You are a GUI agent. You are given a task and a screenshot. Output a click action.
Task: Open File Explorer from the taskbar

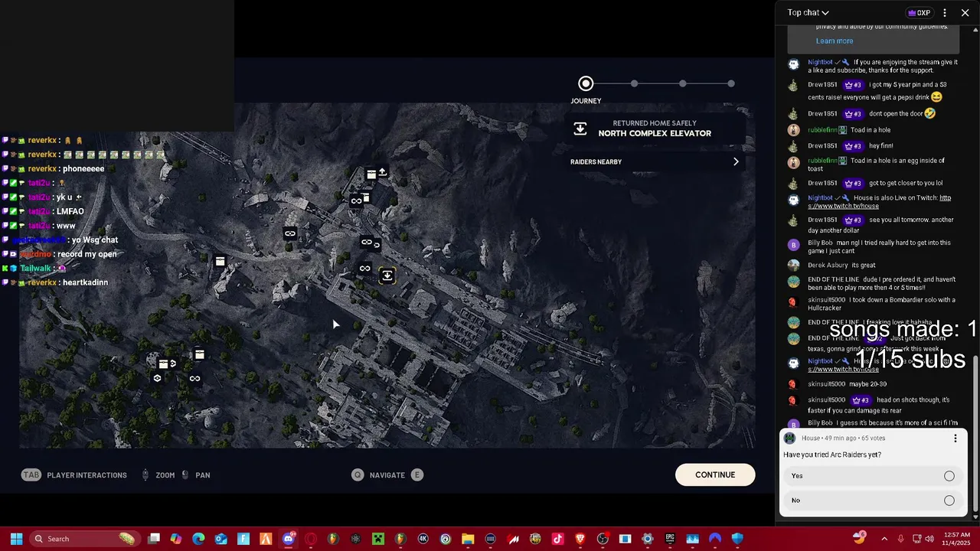pos(468,539)
